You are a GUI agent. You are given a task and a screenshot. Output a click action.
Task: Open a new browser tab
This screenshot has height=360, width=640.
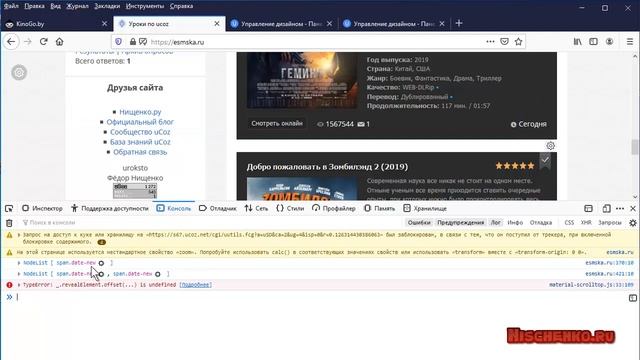pyautogui.click(x=459, y=23)
